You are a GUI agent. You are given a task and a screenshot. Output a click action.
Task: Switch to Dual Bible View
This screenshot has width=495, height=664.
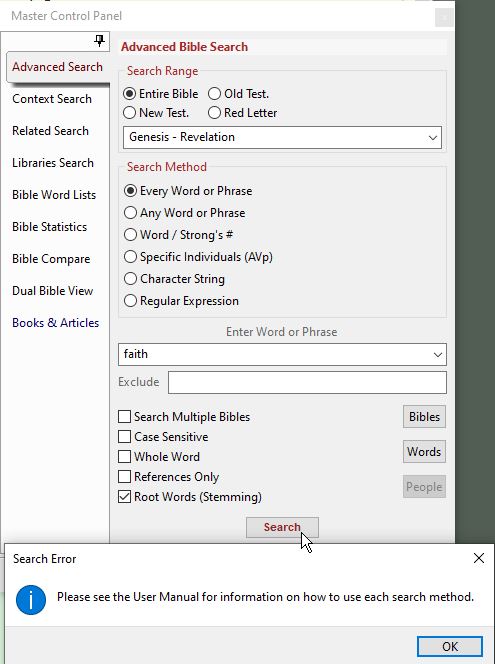pos(53,290)
